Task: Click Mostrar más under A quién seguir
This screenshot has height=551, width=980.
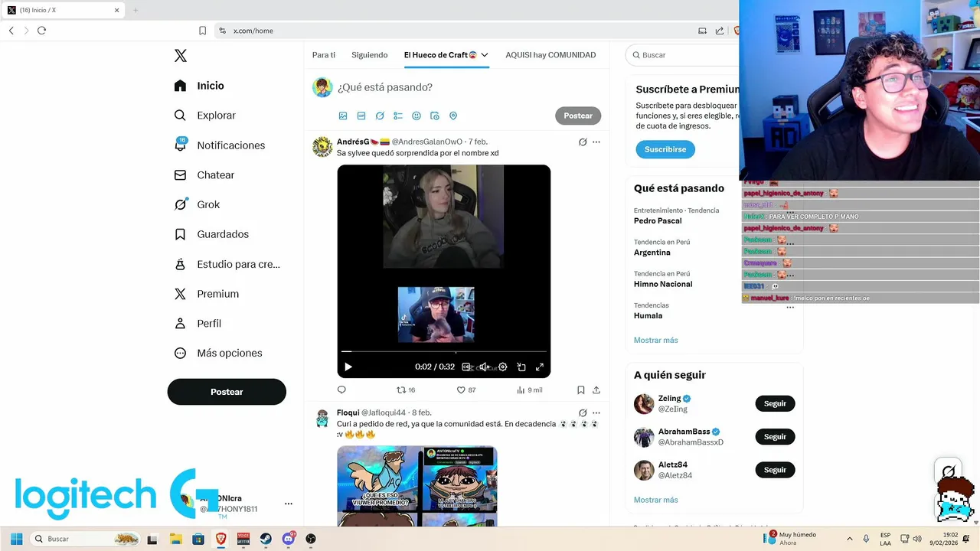Action: (656, 500)
